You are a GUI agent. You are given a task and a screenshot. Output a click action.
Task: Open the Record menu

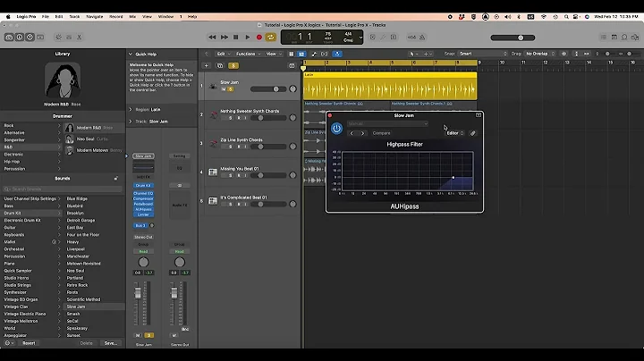(x=115, y=17)
